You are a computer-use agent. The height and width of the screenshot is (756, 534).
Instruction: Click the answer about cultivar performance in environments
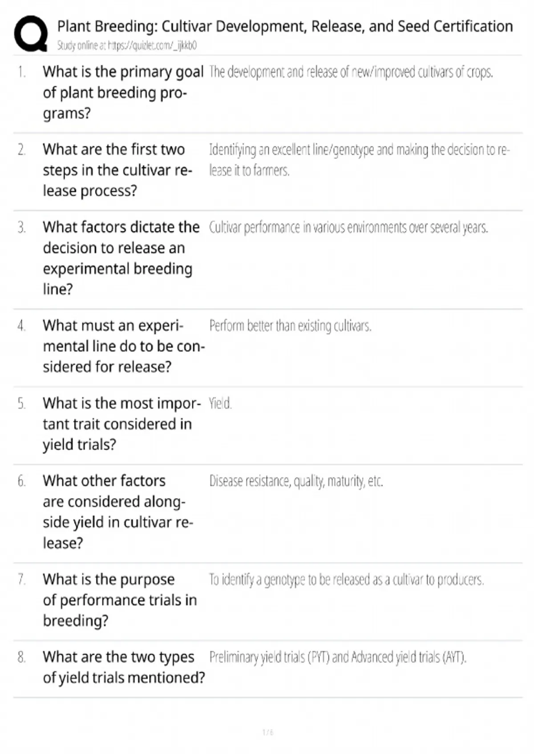click(x=348, y=228)
